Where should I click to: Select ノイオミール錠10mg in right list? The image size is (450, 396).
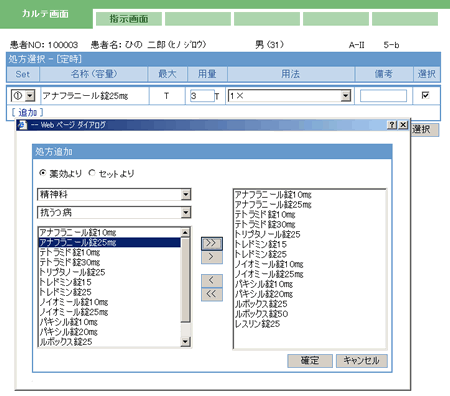pos(310,264)
